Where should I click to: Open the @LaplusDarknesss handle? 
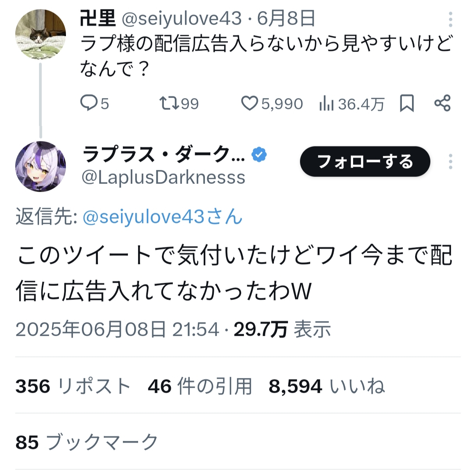pyautogui.click(x=163, y=177)
